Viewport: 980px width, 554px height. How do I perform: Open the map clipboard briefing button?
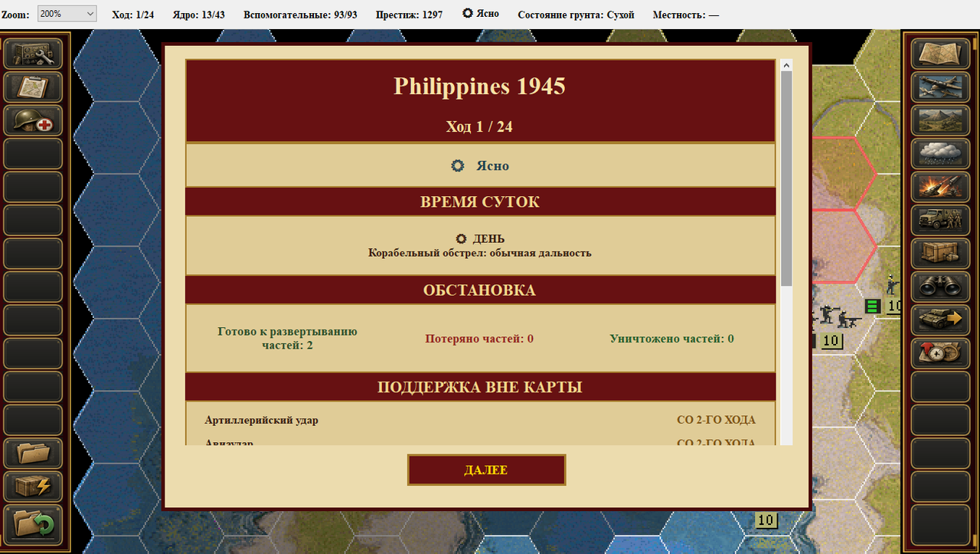coord(33,87)
